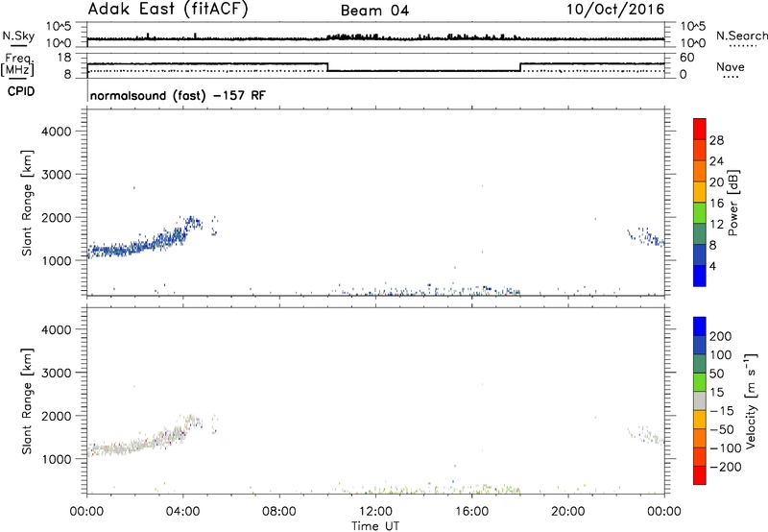Click the 'Beam 04' heading
The height and width of the screenshot is (532, 768).
point(374,11)
